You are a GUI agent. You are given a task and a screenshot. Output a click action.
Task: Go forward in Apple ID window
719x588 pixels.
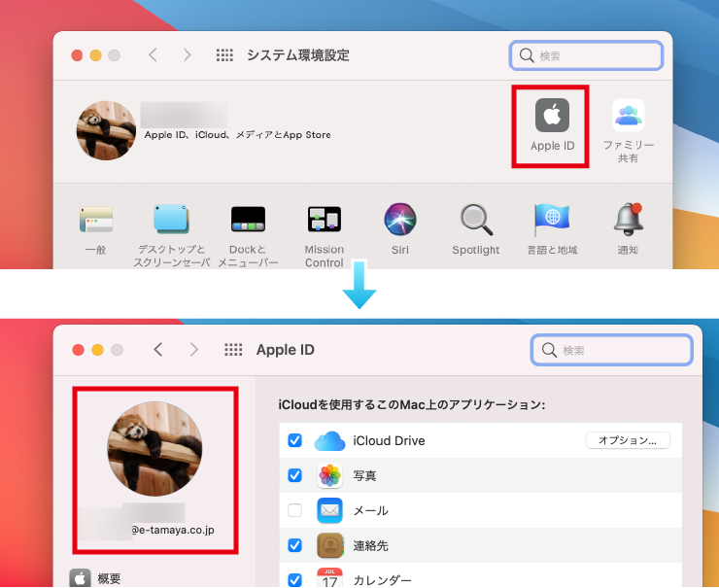194,350
